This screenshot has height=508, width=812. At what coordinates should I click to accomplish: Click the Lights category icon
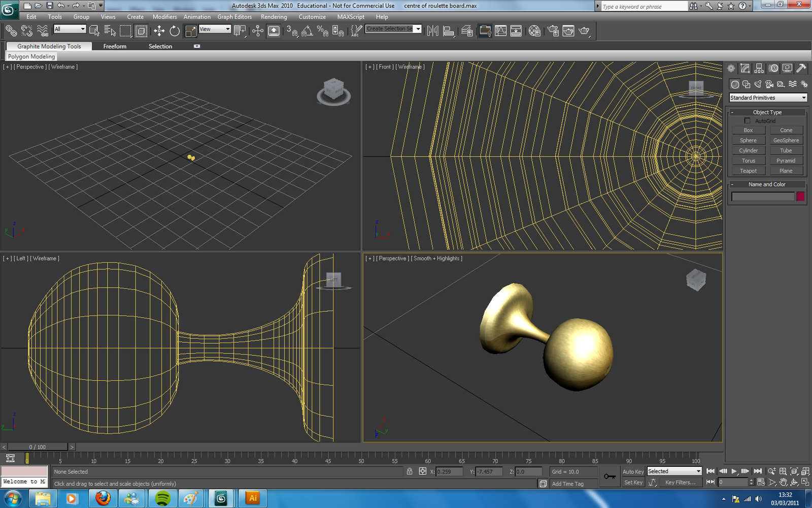coord(758,84)
